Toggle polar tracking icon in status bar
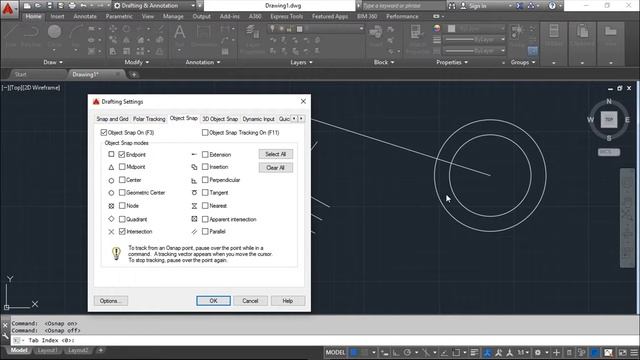The height and width of the screenshot is (360, 640). pos(407,353)
